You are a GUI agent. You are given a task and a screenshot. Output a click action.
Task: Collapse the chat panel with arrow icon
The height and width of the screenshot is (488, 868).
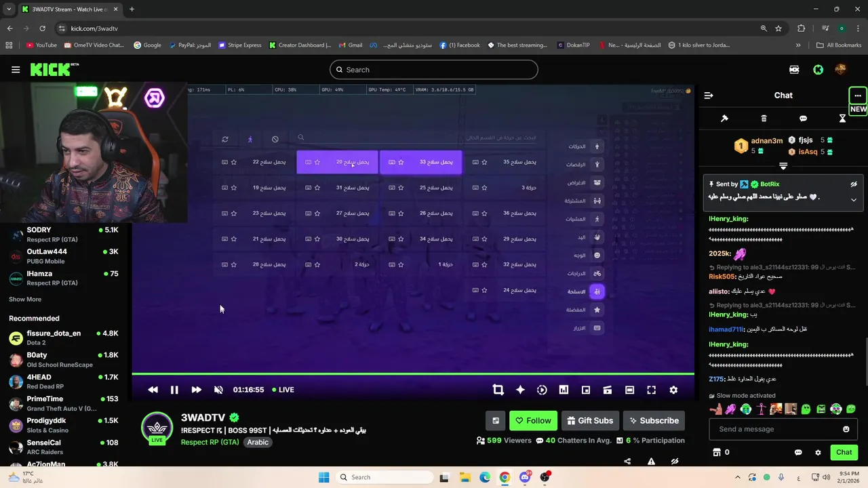[709, 96]
